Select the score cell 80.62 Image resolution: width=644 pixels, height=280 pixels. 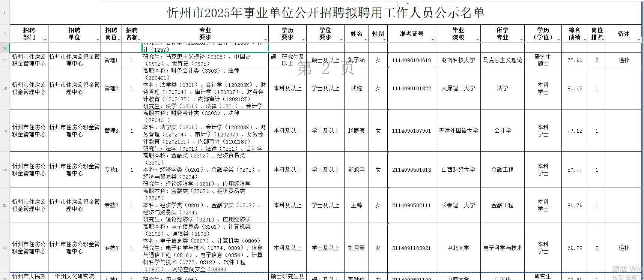(575, 88)
